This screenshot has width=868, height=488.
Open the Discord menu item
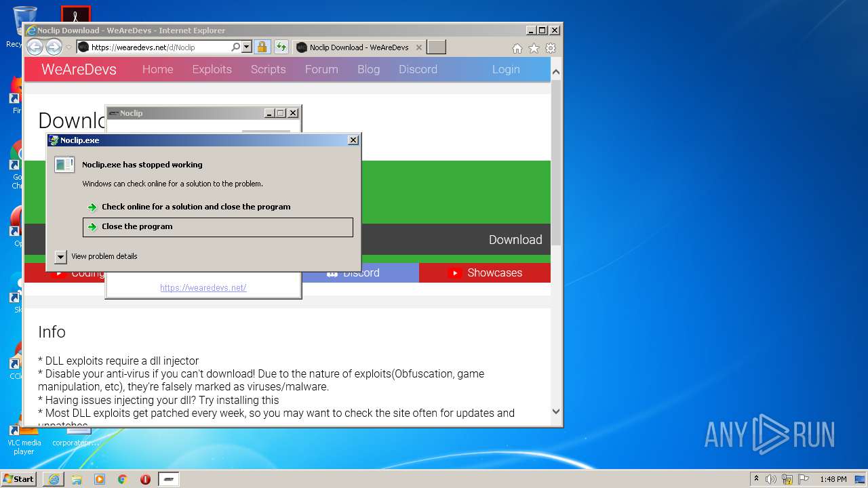pos(418,69)
